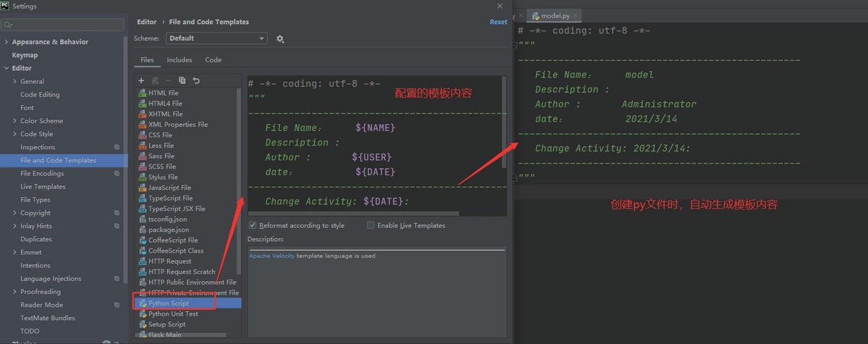Open the Scheme Default dropdown
The height and width of the screenshot is (344, 868).
click(216, 38)
